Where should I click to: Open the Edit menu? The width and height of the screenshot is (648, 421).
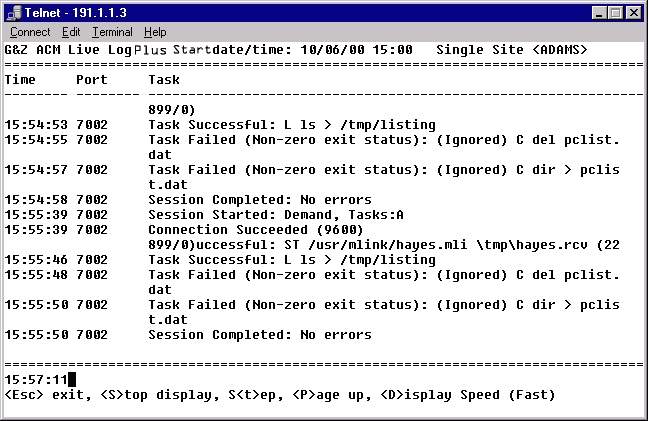tap(71, 32)
